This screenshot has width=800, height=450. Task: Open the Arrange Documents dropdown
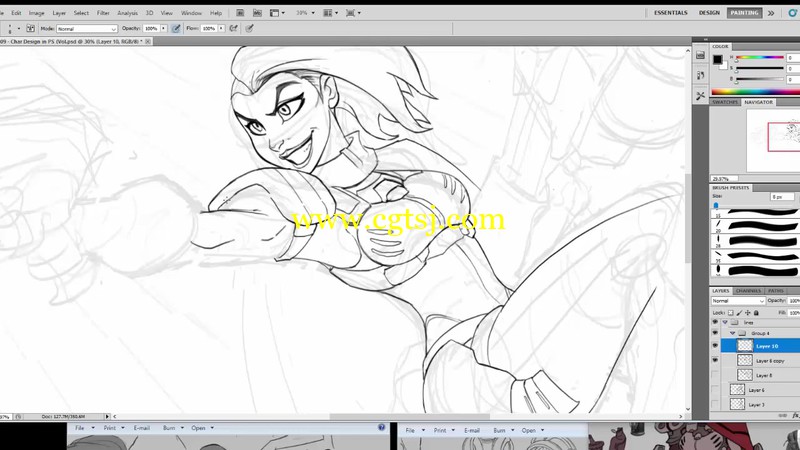coord(331,13)
